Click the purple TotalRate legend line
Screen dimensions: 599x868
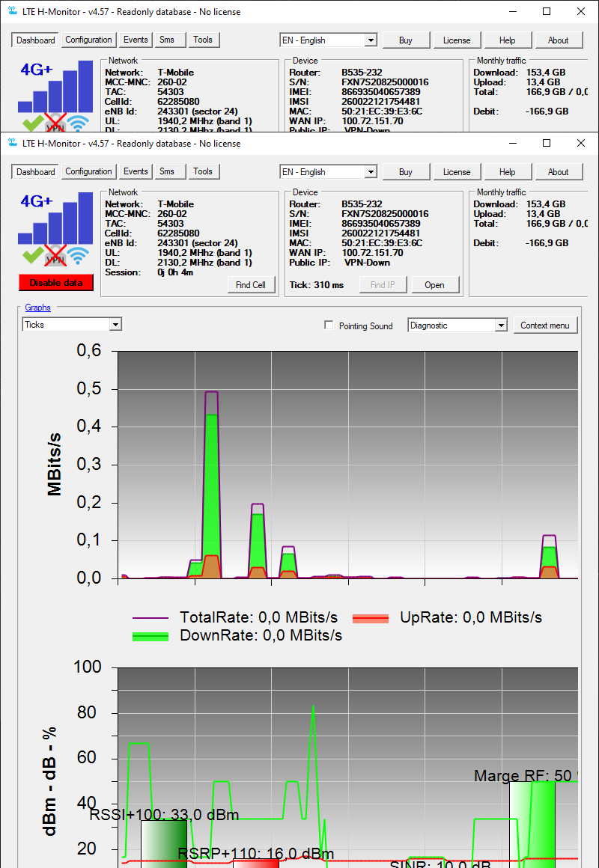(x=150, y=618)
